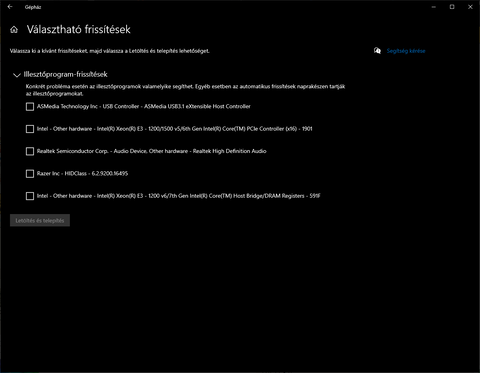
Task: Click the instruction line starting 'Válassza ki'
Action: [110, 51]
